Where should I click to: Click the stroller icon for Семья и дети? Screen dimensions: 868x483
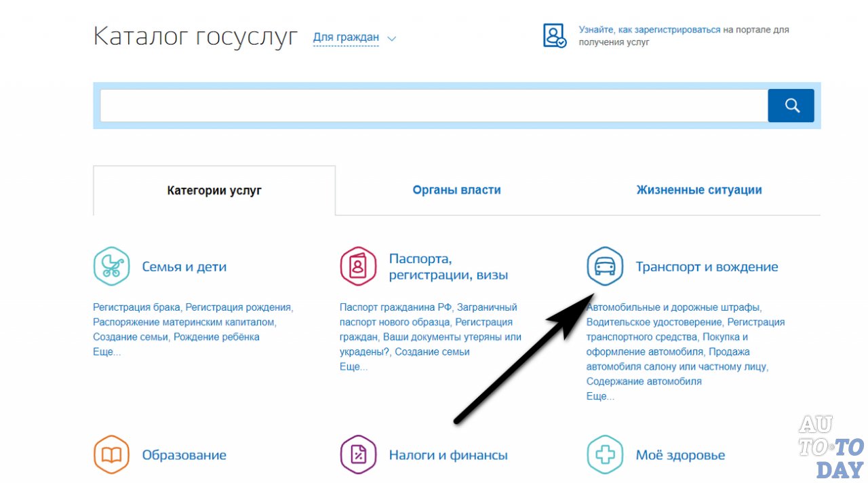point(111,266)
